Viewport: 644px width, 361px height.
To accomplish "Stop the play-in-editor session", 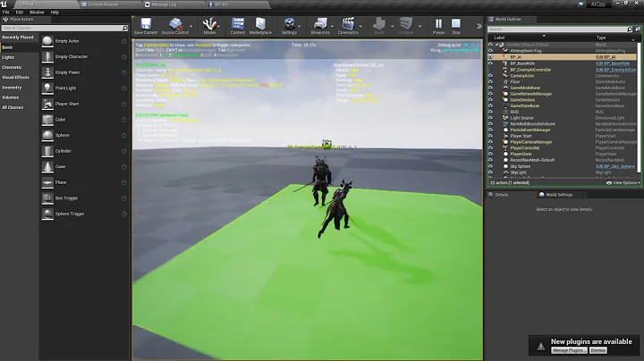I will click(x=456, y=23).
